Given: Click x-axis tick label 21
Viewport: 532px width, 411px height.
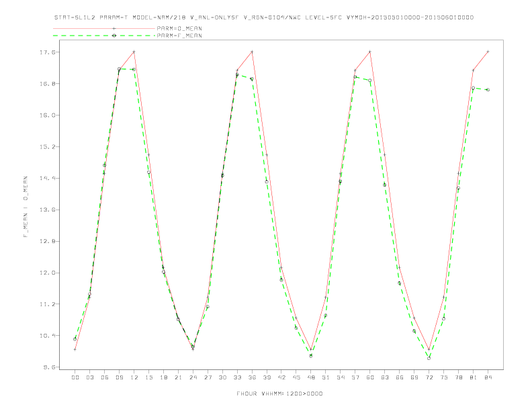Looking at the screenshot, I should [x=178, y=377].
